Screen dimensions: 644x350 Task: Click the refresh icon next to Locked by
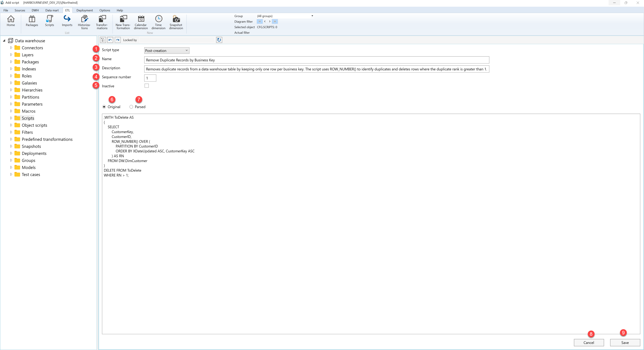pos(219,40)
